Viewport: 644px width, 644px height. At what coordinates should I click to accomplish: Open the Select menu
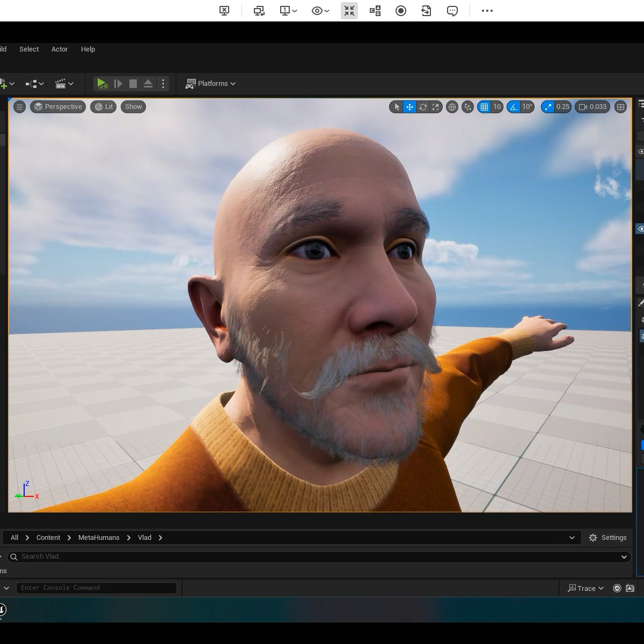(x=29, y=49)
